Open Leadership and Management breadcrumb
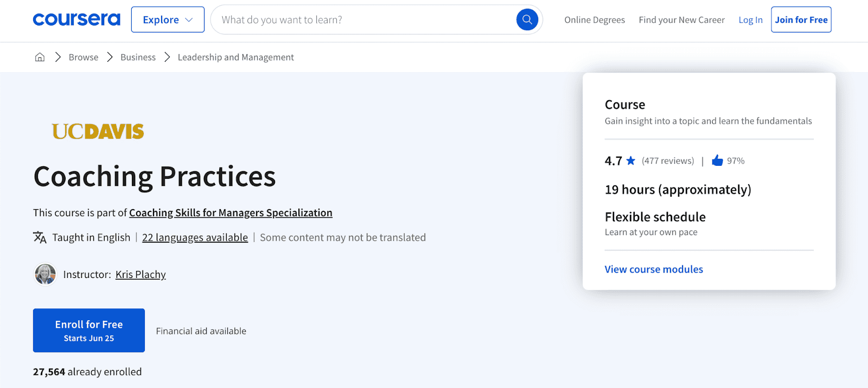Screen dimensions: 868x388 (x=235, y=57)
